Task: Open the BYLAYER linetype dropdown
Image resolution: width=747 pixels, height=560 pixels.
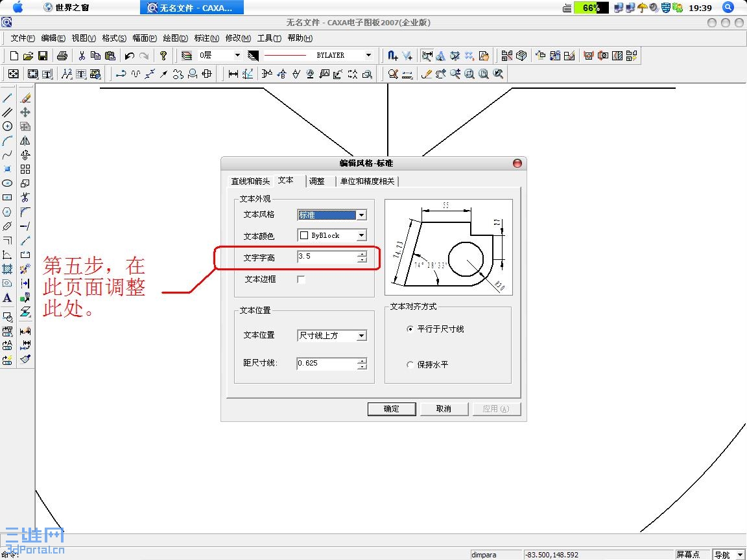Action: (x=368, y=55)
